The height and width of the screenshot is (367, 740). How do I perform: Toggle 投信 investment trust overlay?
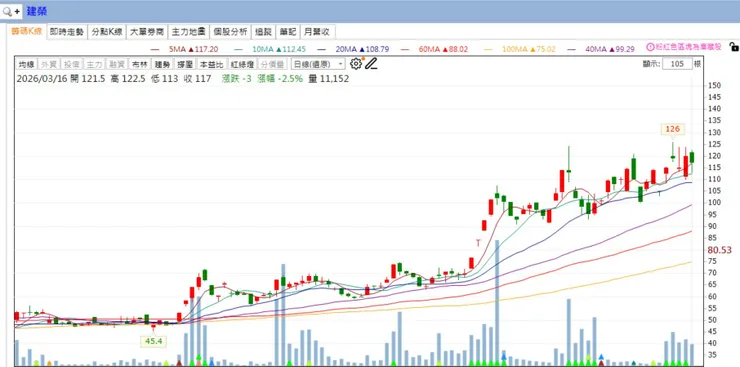point(72,64)
